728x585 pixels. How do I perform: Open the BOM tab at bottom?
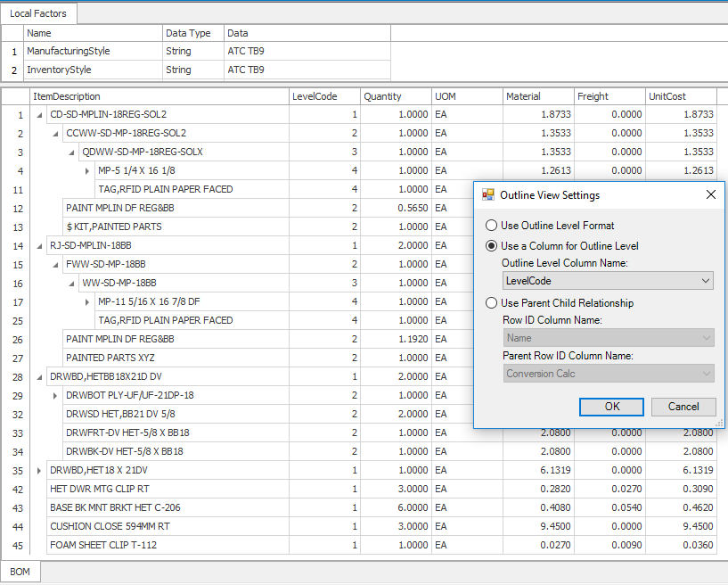(20, 572)
